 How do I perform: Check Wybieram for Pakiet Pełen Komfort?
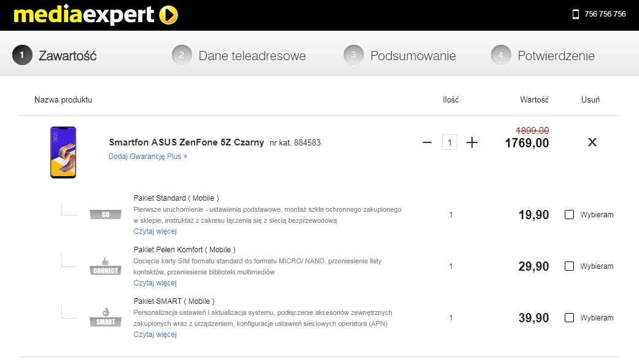[x=569, y=266]
